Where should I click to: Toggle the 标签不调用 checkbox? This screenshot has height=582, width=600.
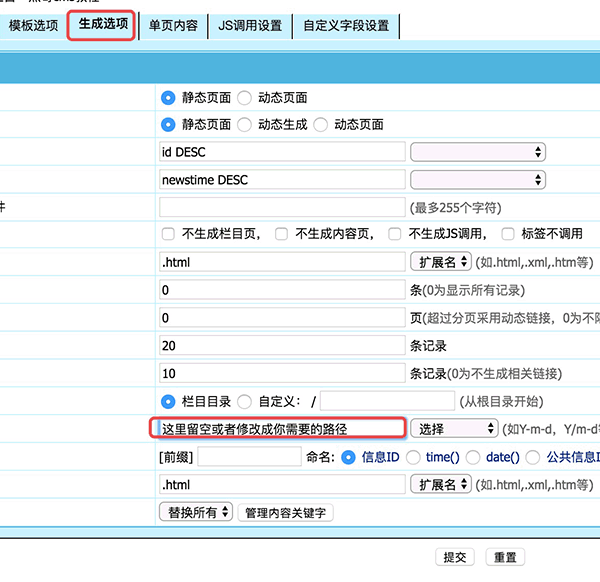508,234
